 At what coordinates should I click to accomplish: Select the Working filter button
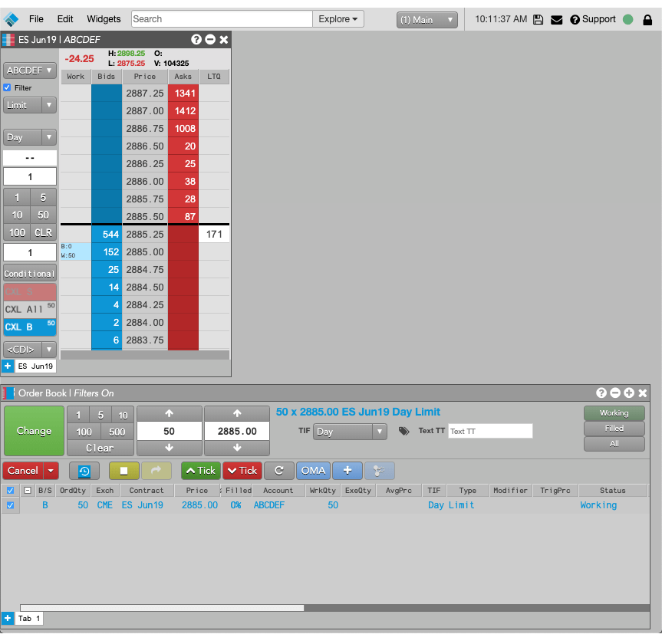pyautogui.click(x=614, y=413)
